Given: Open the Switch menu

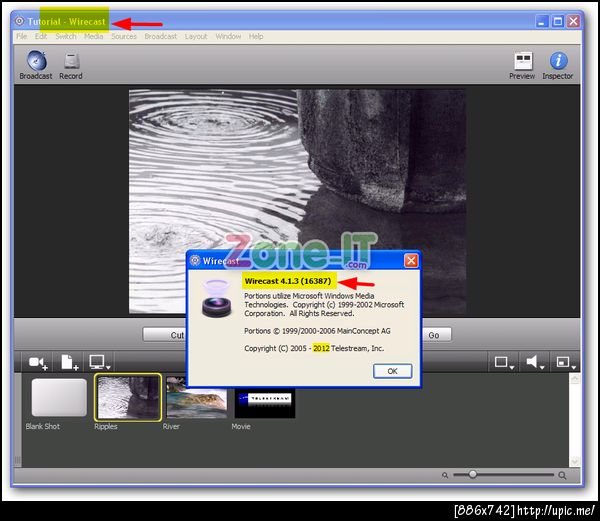Looking at the screenshot, I should click(66, 36).
